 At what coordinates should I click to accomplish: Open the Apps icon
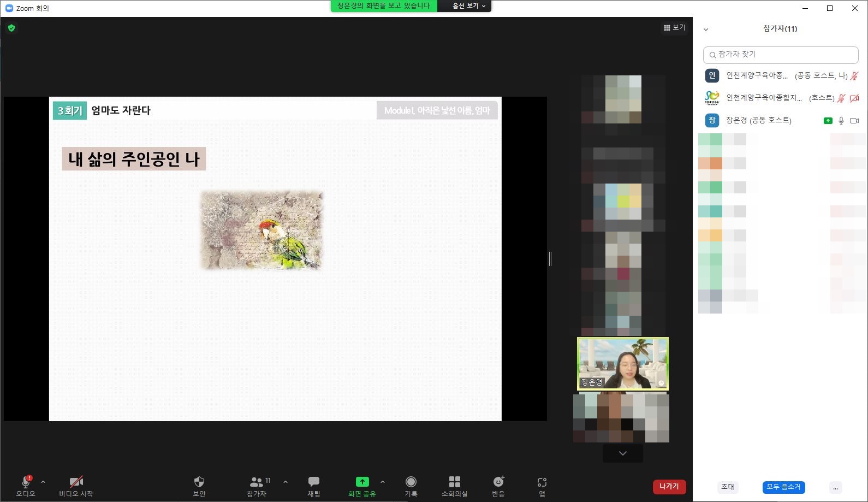pyautogui.click(x=542, y=486)
